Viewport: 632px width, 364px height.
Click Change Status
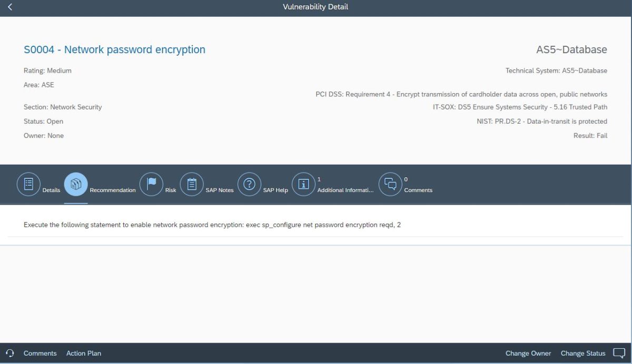(x=582, y=353)
